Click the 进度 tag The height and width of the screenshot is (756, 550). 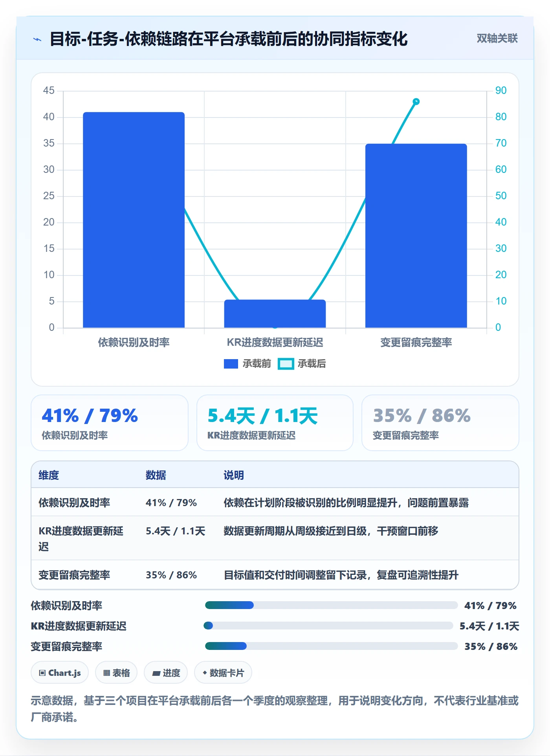166,673
